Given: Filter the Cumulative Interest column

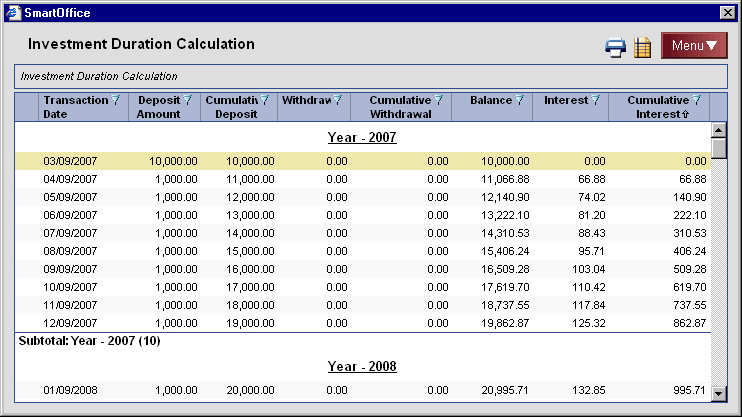Looking at the screenshot, I should [x=697, y=100].
